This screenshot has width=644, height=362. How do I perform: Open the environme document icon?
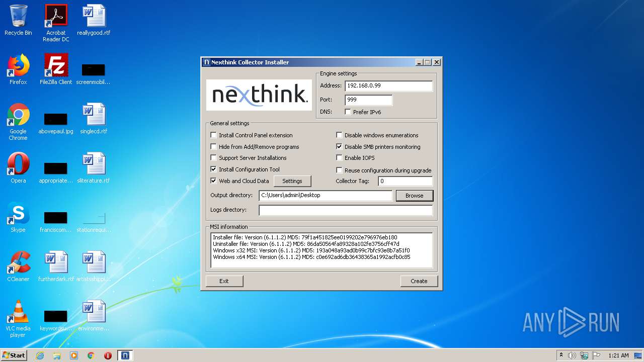(94, 316)
